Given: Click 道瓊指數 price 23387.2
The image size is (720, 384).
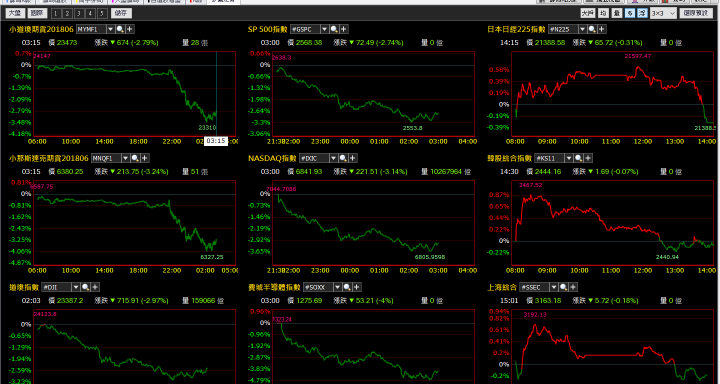Looking at the screenshot, I should pyautogui.click(x=70, y=301).
